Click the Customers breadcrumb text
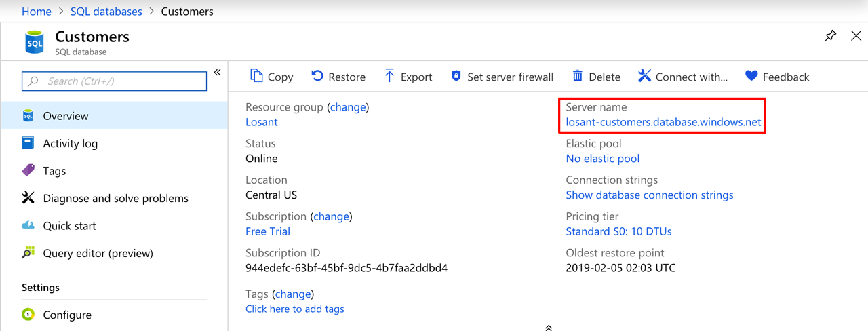 187,12
